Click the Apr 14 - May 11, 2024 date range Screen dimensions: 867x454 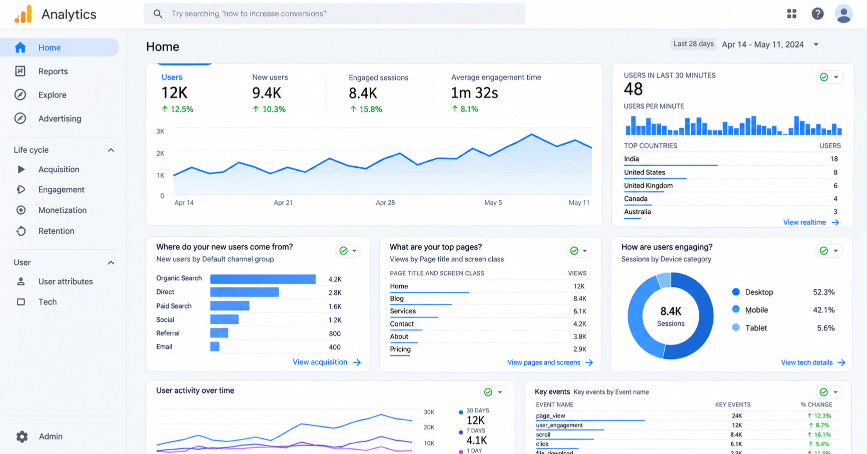point(762,45)
